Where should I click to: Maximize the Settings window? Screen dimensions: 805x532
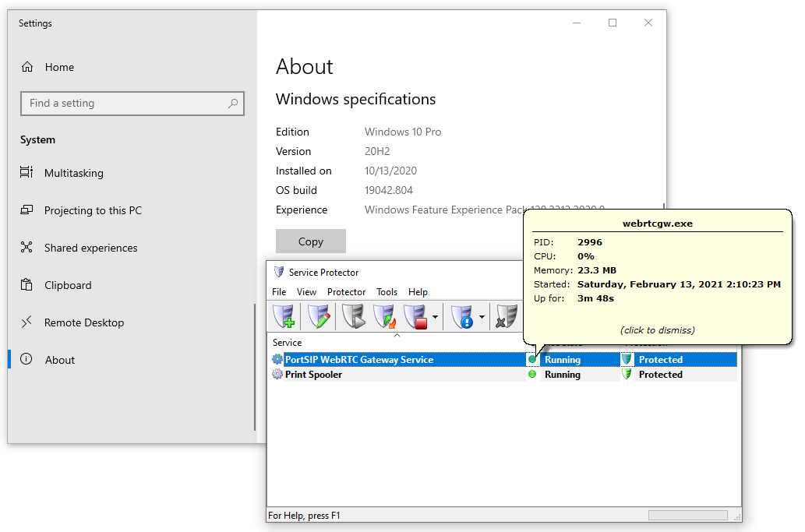613,23
